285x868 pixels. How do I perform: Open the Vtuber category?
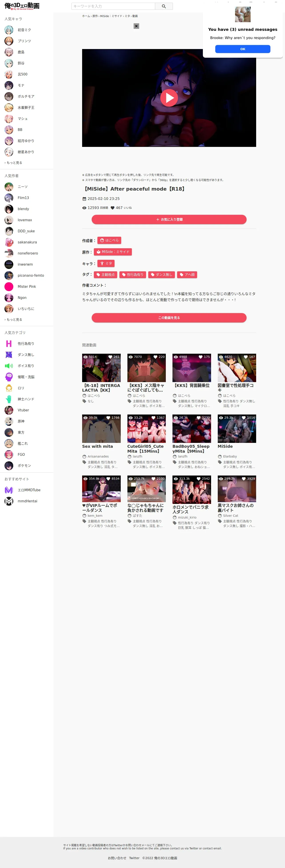(23, 410)
